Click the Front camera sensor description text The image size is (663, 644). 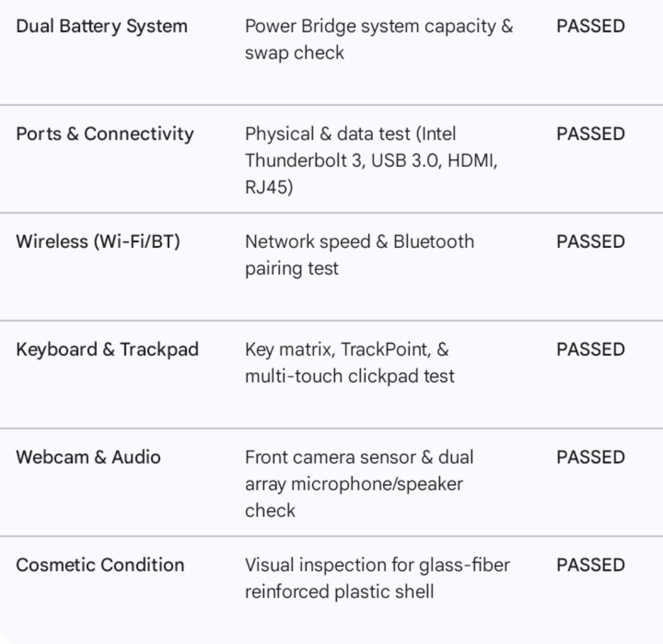coord(359,484)
